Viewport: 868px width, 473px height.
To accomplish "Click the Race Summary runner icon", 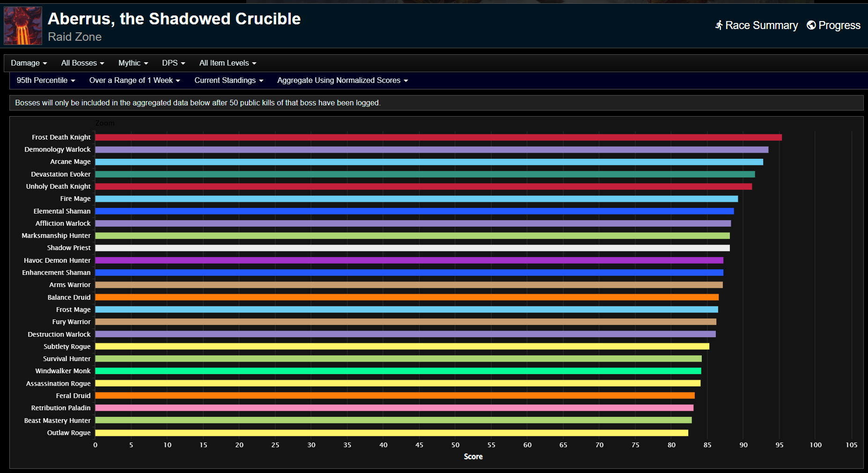I will pos(719,25).
